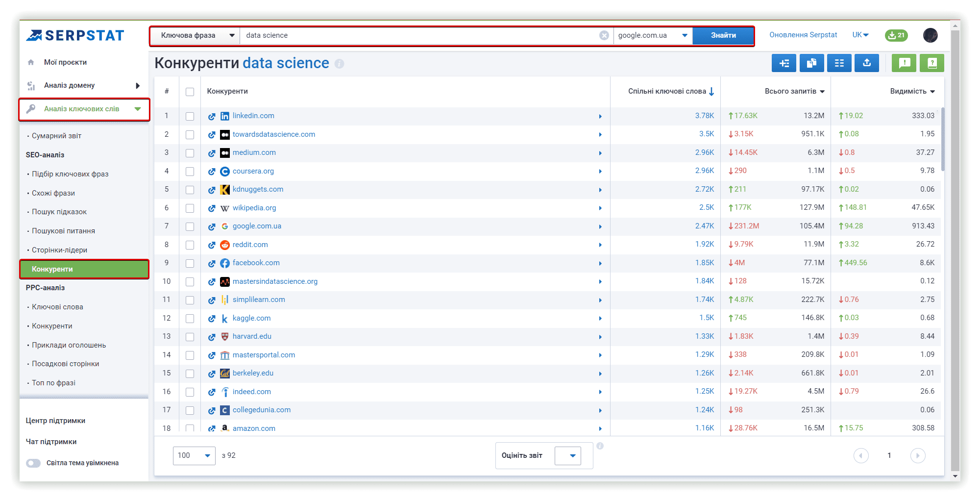Open the Оцініть звіт rating dropdown
Screen dimensions: 980x501
[x=568, y=456]
